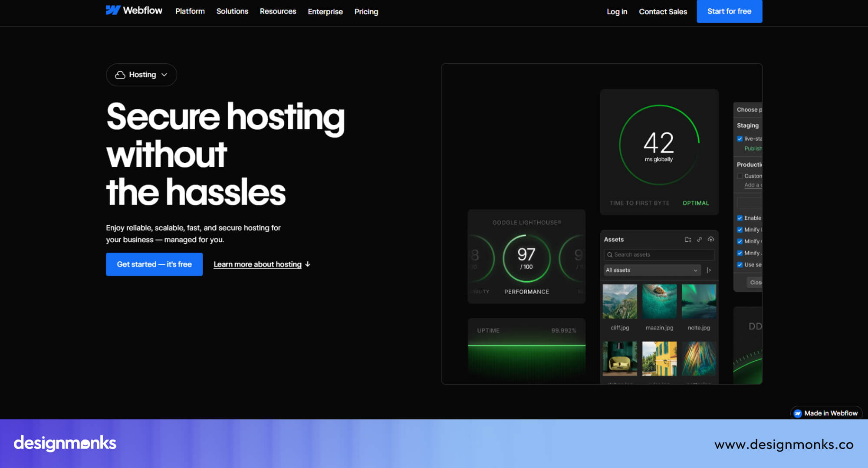Viewport: 868px width, 468px height.
Task: Toggle the Enable checkbox in publish panel
Action: point(740,218)
